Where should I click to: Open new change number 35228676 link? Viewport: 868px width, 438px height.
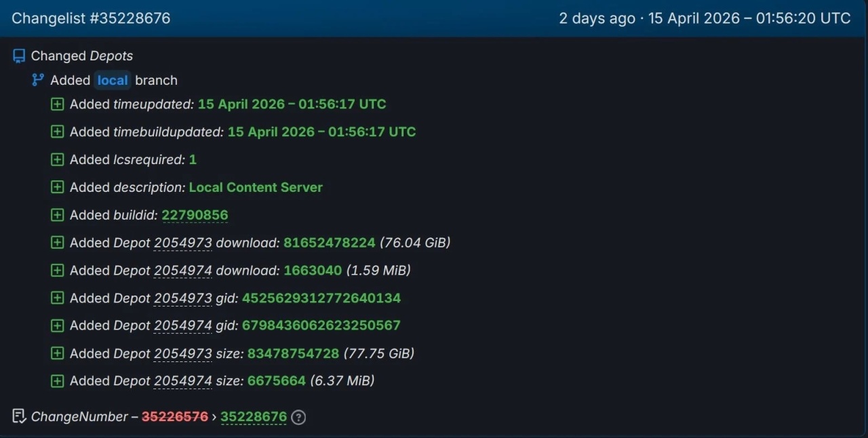[x=254, y=416]
